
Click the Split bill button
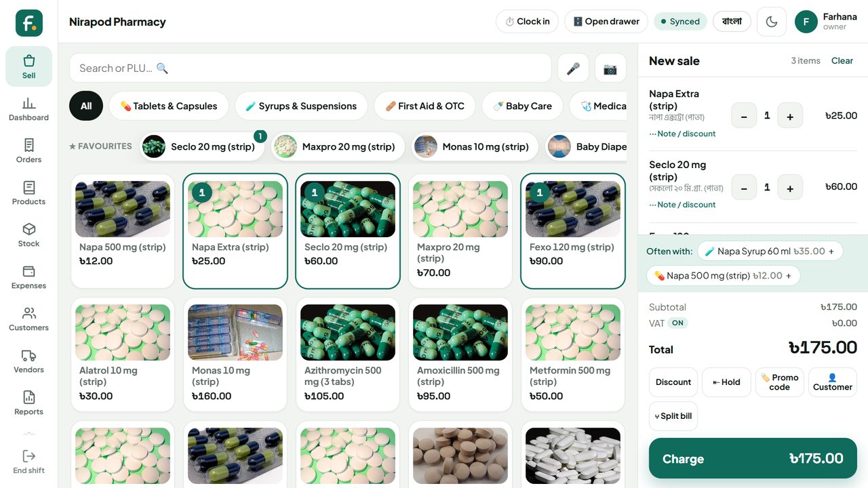coord(673,416)
